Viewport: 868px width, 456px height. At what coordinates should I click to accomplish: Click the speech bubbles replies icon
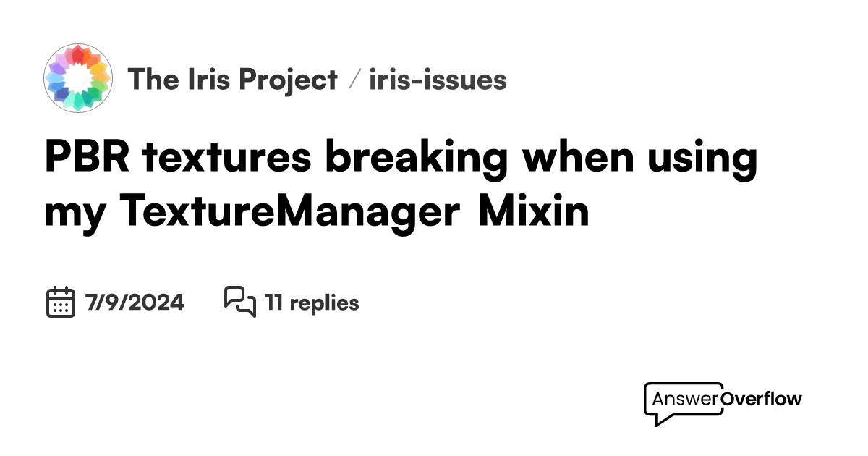(240, 302)
